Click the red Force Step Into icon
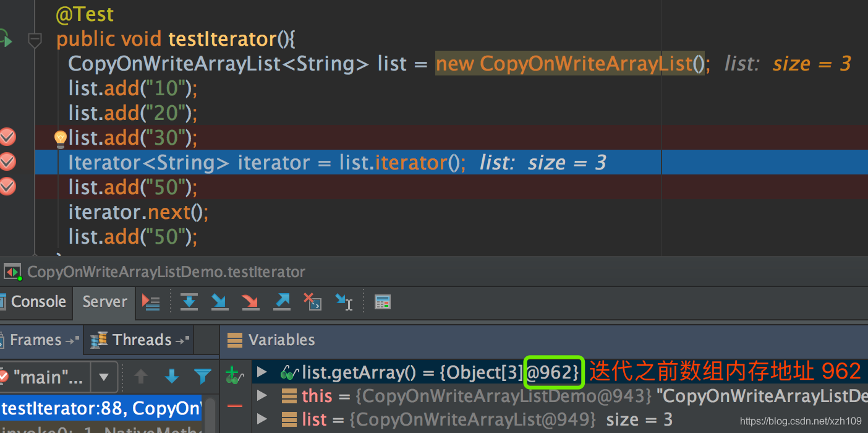868x433 pixels. [250, 302]
